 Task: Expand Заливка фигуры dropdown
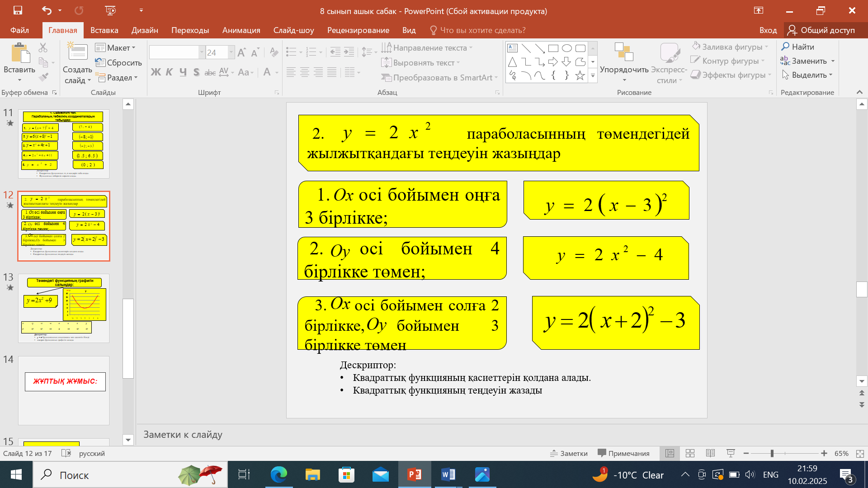[x=767, y=47]
